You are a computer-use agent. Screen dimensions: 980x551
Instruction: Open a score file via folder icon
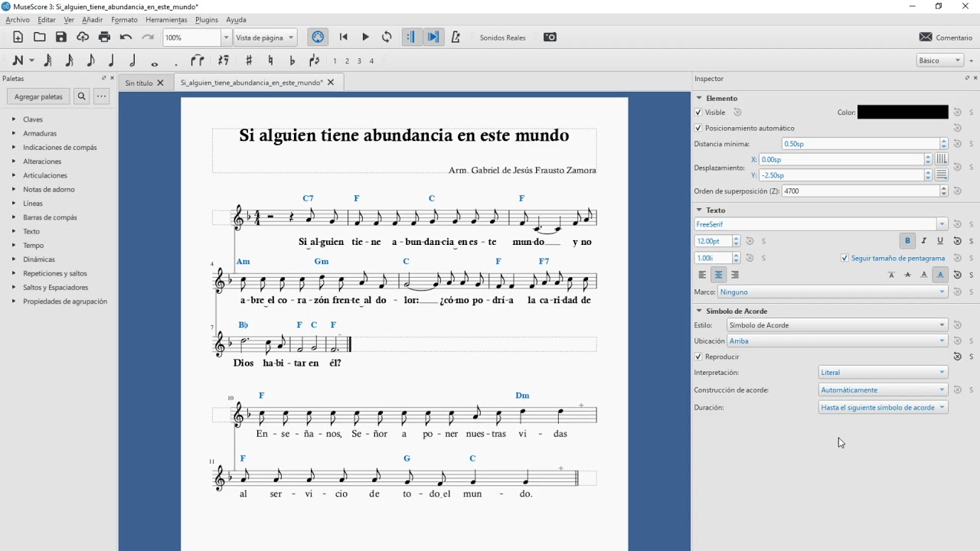pyautogui.click(x=40, y=37)
